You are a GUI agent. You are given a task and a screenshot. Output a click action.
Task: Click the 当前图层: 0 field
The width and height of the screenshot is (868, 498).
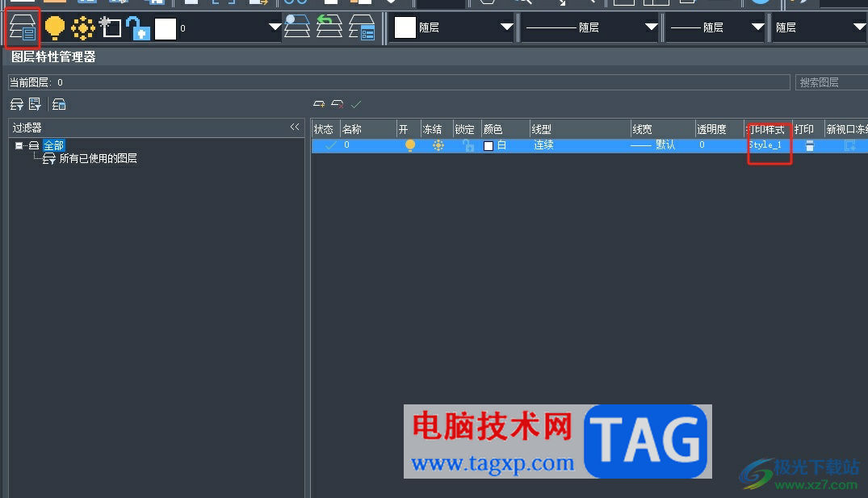[x=399, y=82]
